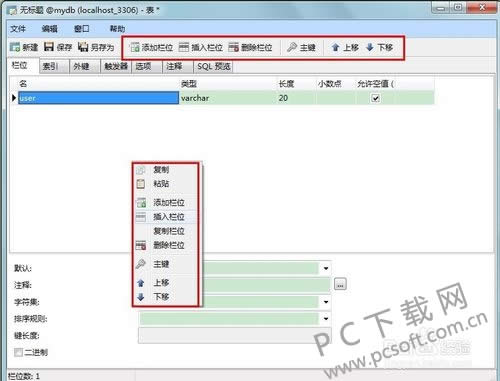Open the SQL 预览 tab
This screenshot has height=381, width=500.
(x=214, y=66)
